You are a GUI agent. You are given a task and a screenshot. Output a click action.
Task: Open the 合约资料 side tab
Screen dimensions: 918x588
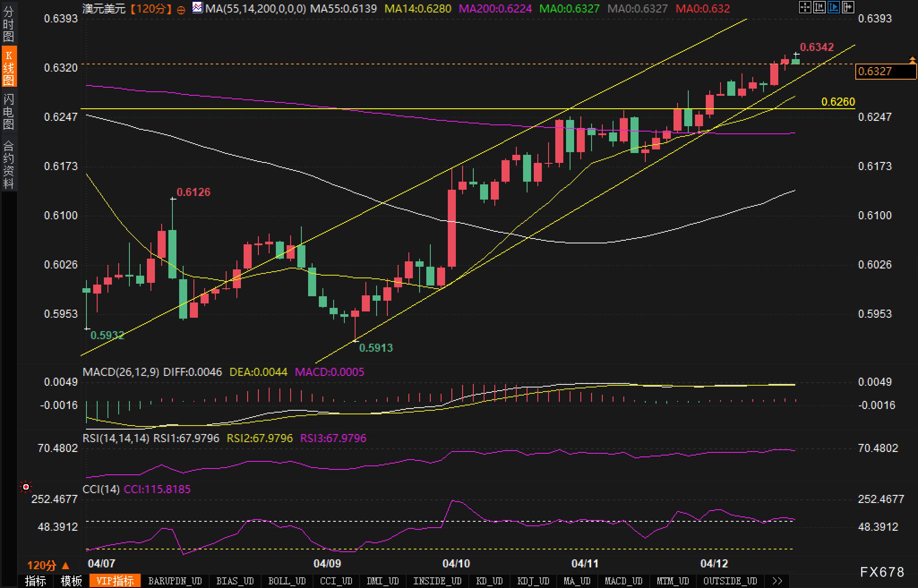pyautogui.click(x=9, y=164)
